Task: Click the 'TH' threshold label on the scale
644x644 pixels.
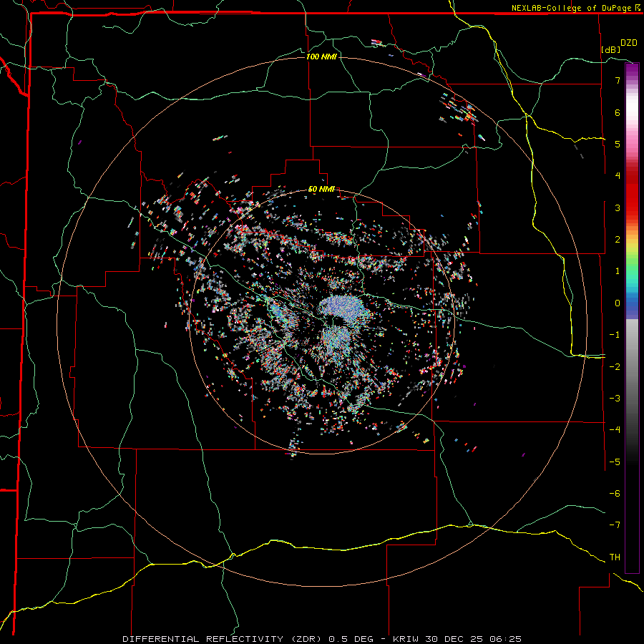Action: (615, 557)
